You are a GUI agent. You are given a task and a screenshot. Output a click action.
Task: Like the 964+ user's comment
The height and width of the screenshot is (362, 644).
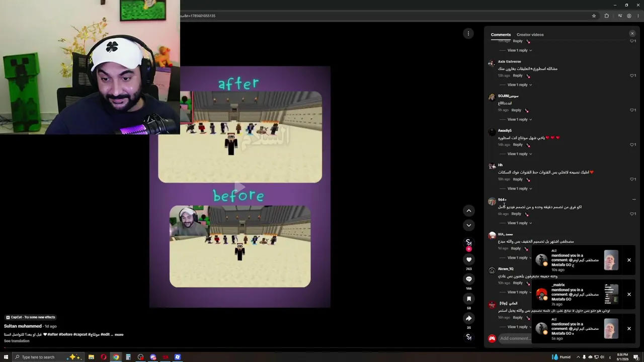632,214
